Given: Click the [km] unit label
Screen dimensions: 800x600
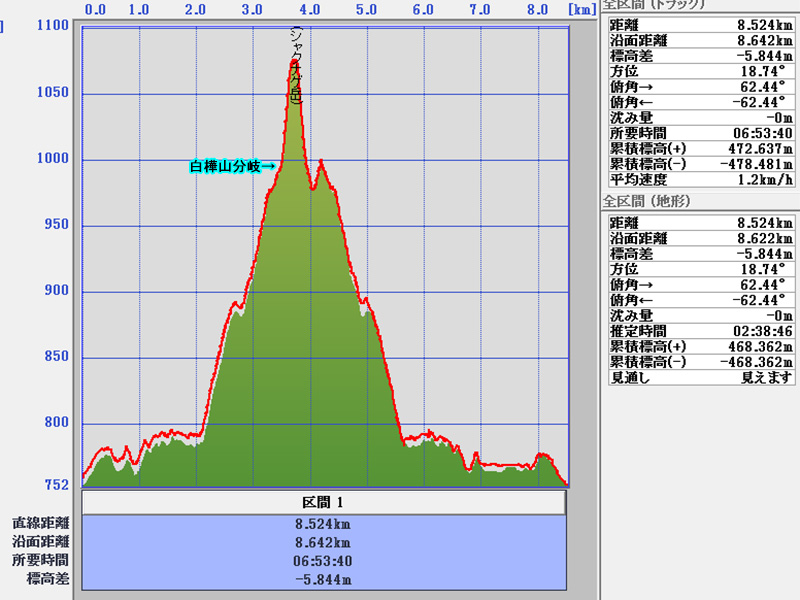Looking at the screenshot, I should click(581, 9).
